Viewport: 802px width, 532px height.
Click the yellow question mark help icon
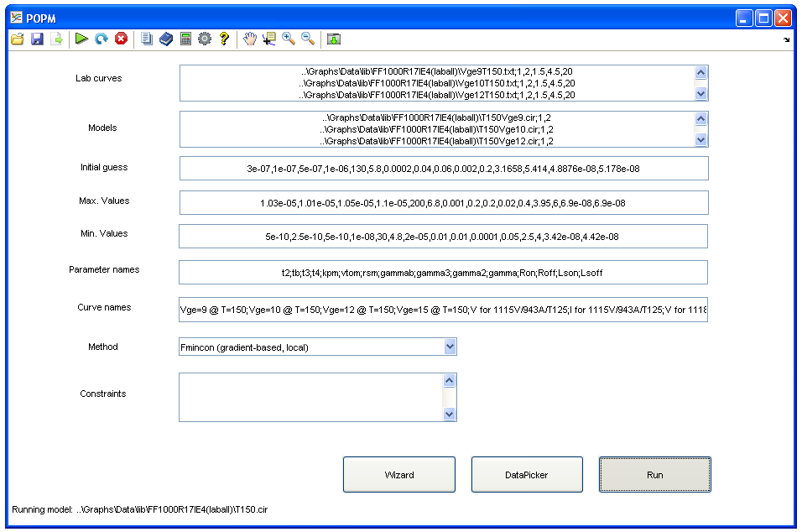click(x=224, y=39)
